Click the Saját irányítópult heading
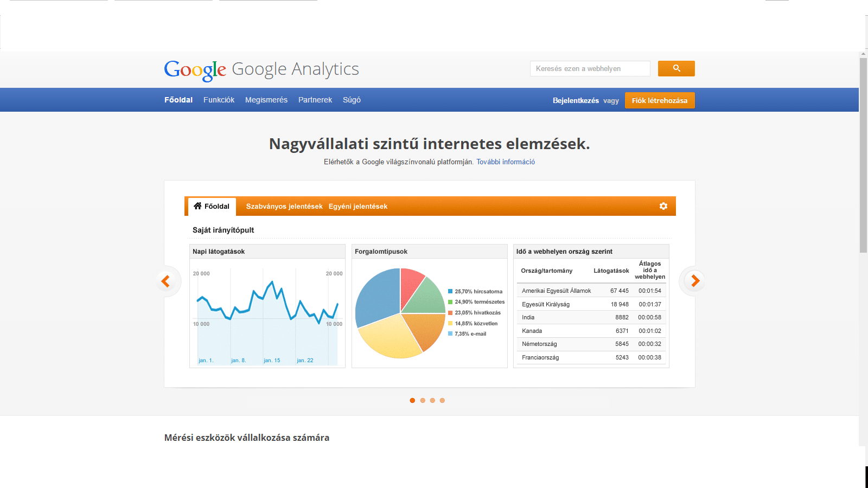Image resolution: width=868 pixels, height=488 pixels. pyautogui.click(x=223, y=230)
